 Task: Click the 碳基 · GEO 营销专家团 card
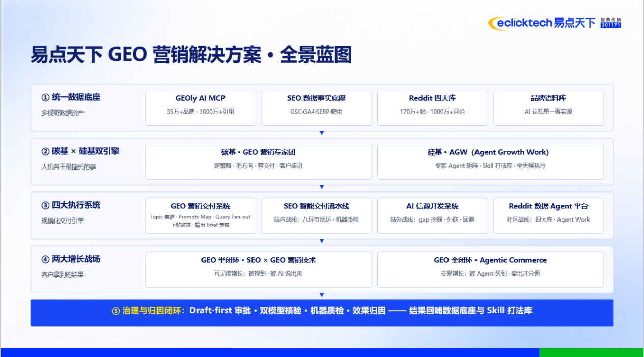[259, 161]
